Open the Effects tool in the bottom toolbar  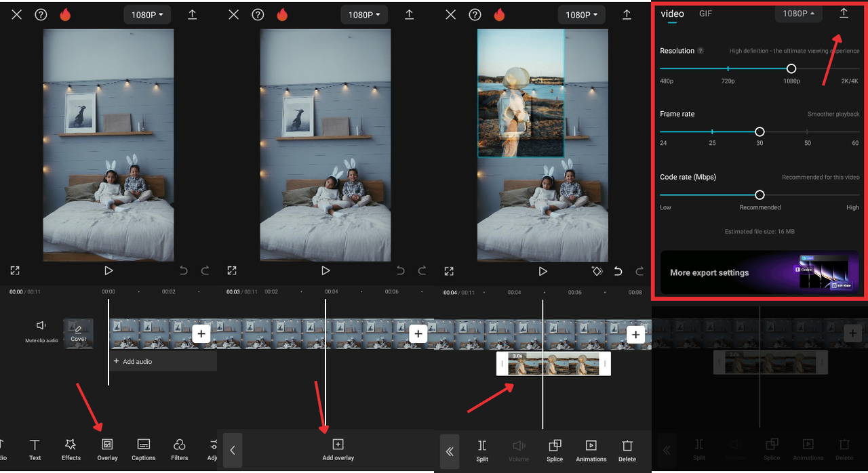tap(71, 449)
